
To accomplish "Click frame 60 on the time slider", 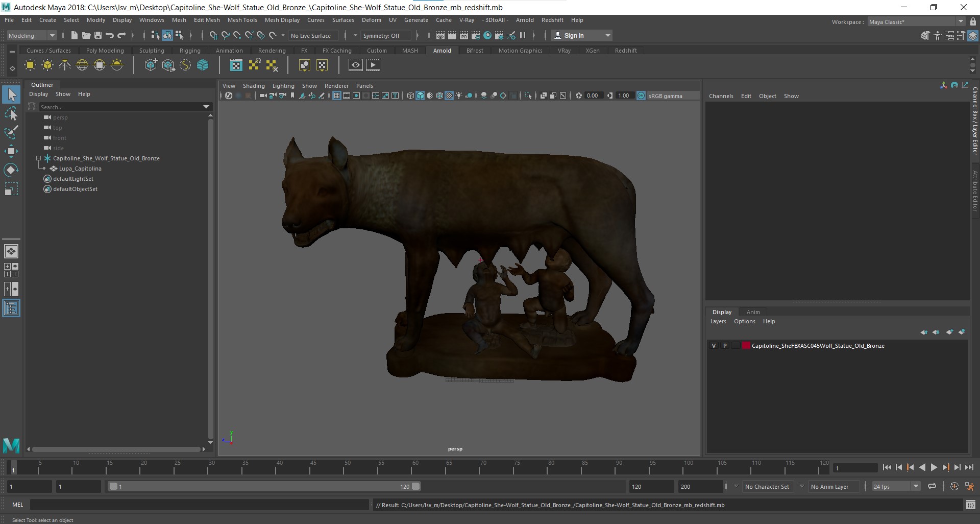I will (415, 467).
